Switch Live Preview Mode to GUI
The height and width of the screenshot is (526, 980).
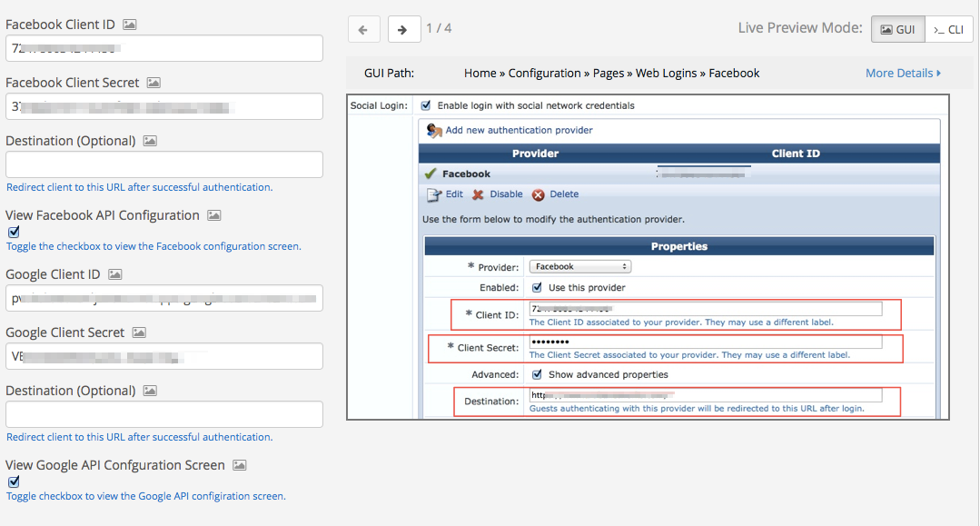pos(898,29)
